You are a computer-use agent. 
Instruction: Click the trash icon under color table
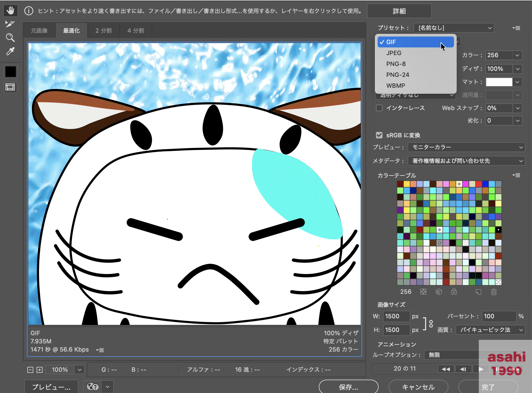[494, 292]
